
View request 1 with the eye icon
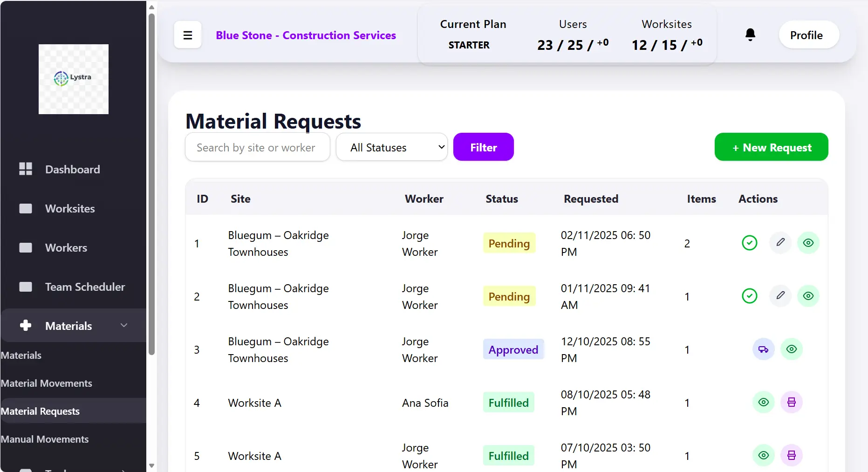pyautogui.click(x=808, y=243)
